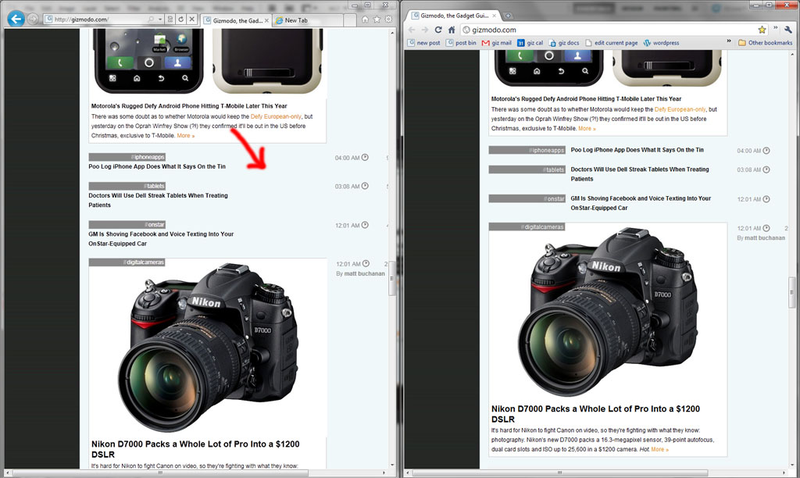This screenshot has width=800, height=478.
Task: Click the #digitalcameras tag in IE window
Action: [x=127, y=262]
